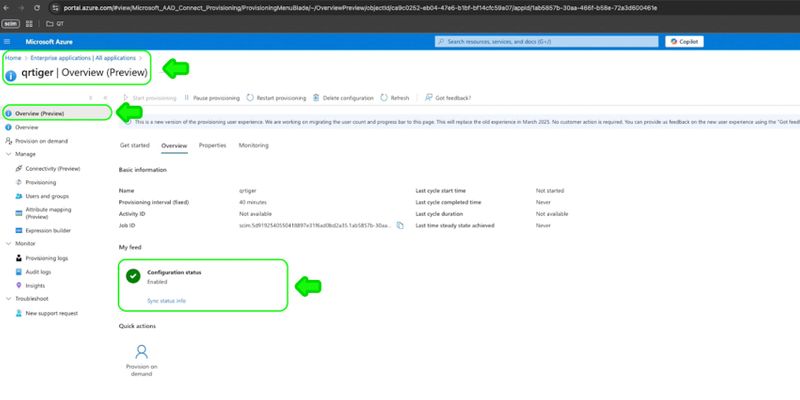
Task: Click Microsoft Azure brand label
Action: pos(49,42)
